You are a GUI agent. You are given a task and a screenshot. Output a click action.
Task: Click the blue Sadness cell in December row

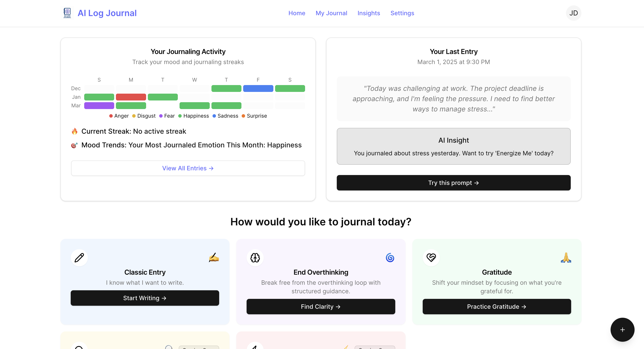(x=258, y=88)
